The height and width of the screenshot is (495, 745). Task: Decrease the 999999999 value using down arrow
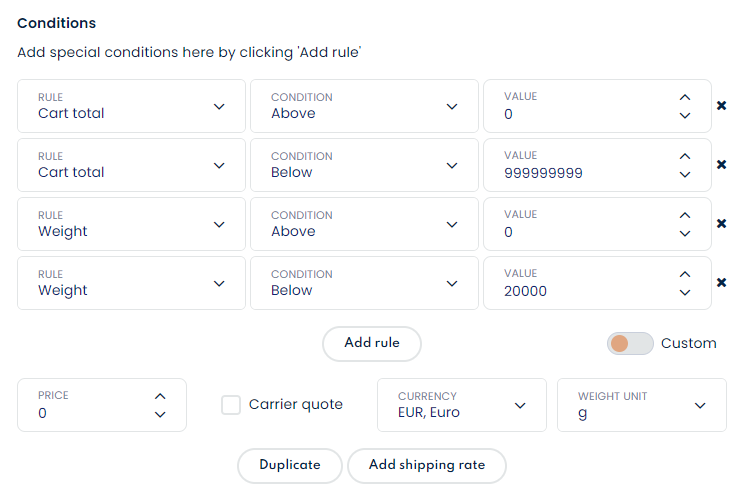685,175
